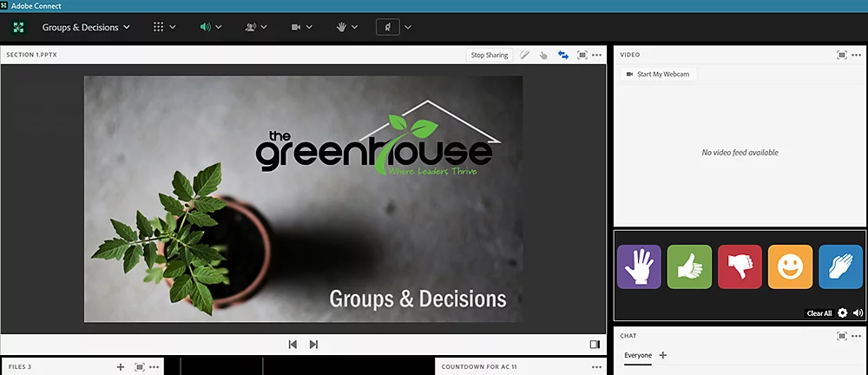
Task: Toggle the speaker audio icon
Action: coord(206,27)
